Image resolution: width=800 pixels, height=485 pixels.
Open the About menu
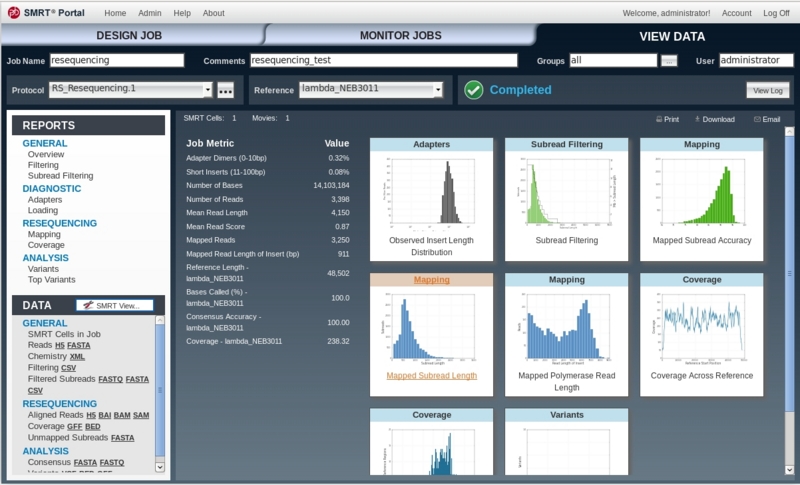coord(213,13)
